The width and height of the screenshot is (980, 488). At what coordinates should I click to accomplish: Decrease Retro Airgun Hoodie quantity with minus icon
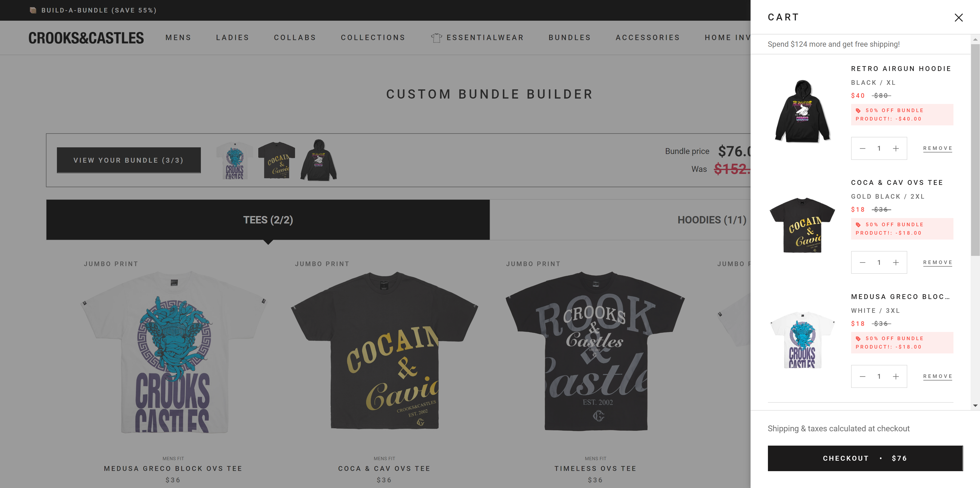[862, 148]
